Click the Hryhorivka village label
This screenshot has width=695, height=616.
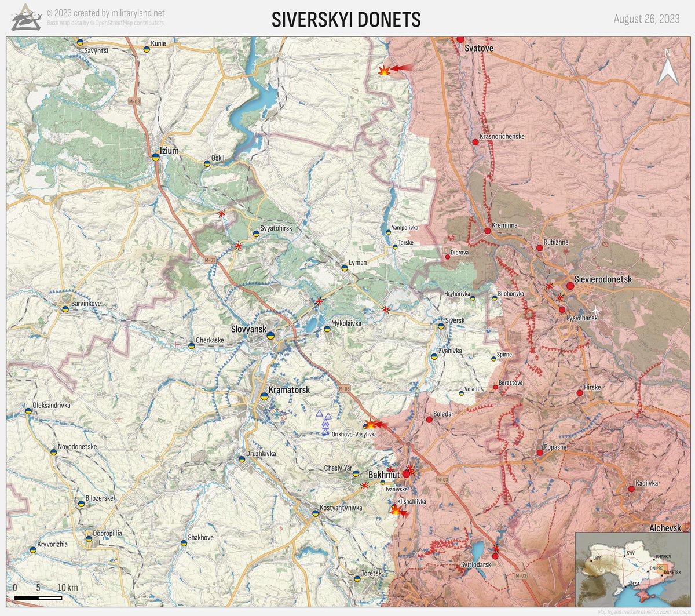point(457,294)
